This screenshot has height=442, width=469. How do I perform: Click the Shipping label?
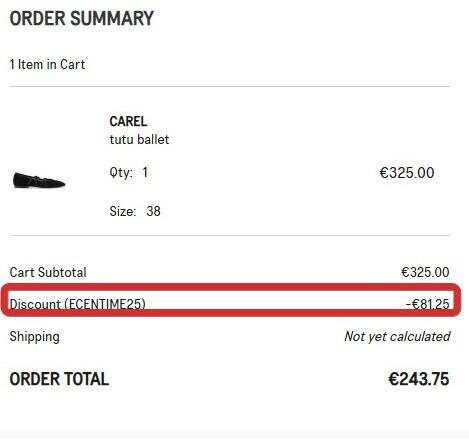click(x=35, y=337)
